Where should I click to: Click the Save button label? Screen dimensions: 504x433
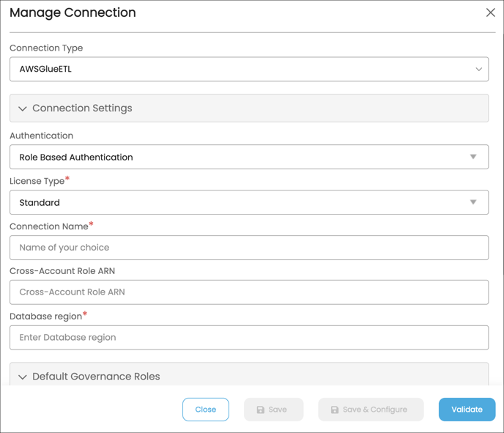(x=278, y=410)
